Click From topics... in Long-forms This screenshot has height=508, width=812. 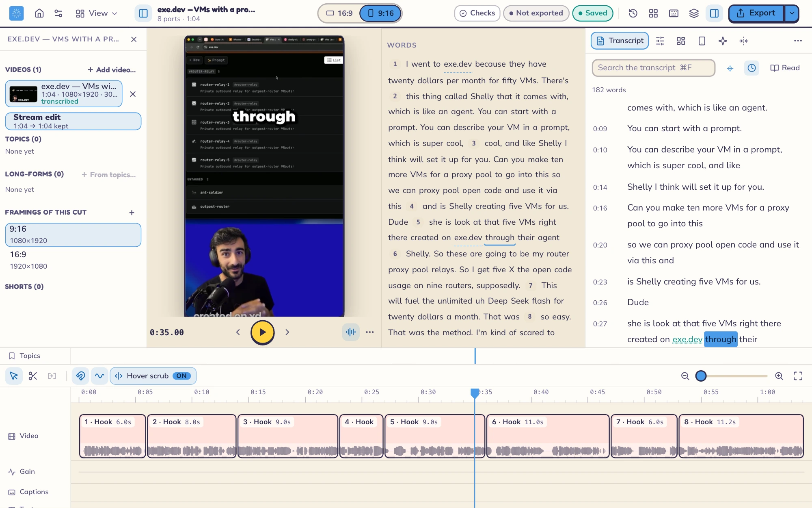[109, 175]
